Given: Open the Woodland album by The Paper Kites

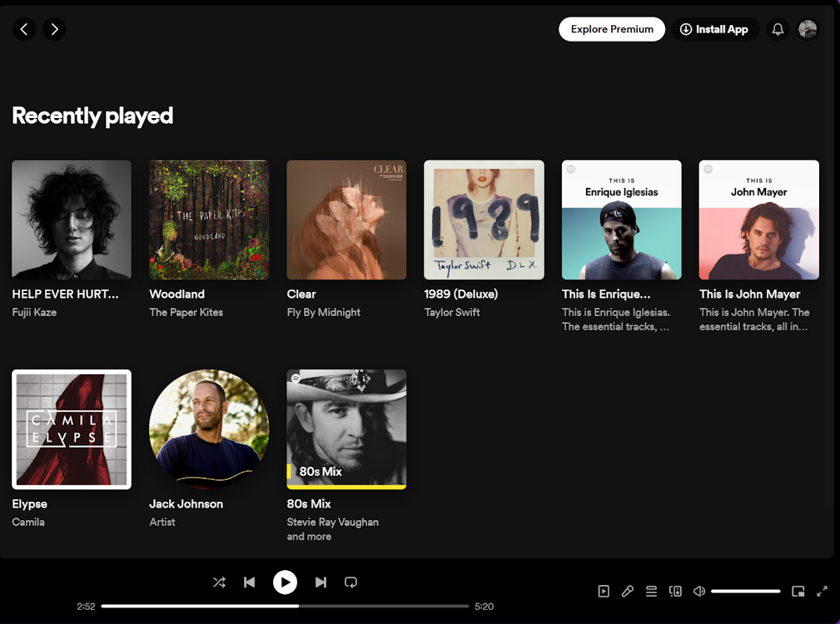Looking at the screenshot, I should (x=208, y=219).
